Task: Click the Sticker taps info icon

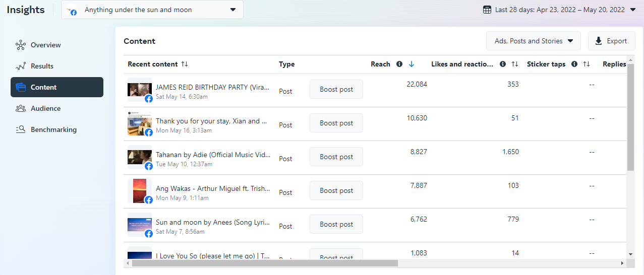Action: [574, 64]
